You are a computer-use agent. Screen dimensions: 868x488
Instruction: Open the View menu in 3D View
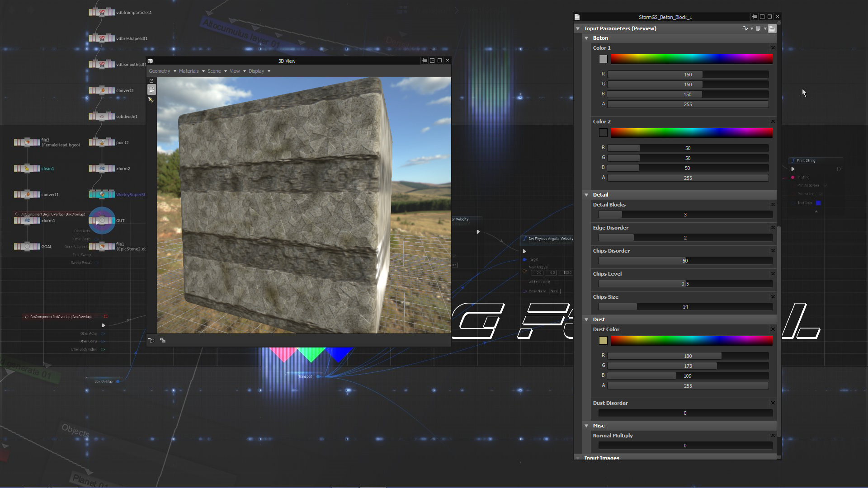click(235, 71)
